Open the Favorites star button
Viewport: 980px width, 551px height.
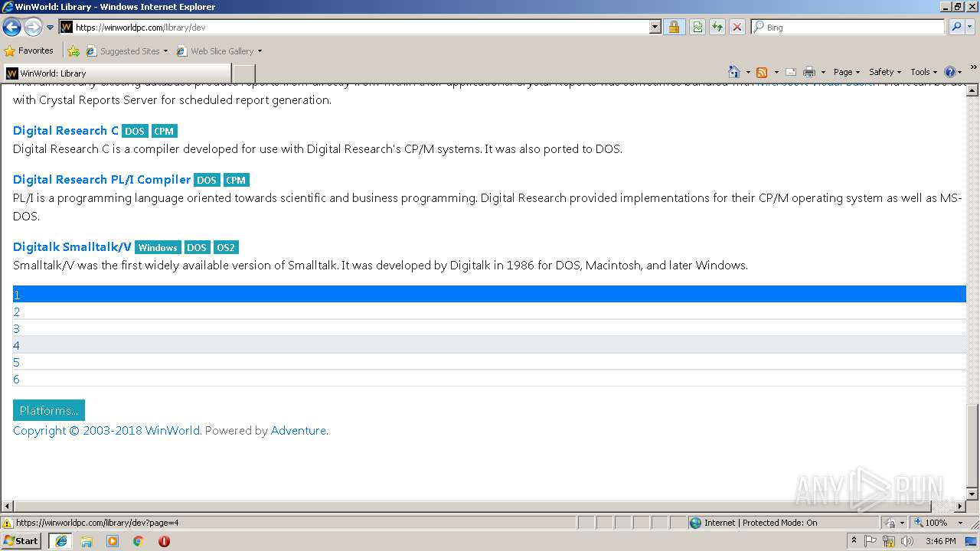coord(28,51)
